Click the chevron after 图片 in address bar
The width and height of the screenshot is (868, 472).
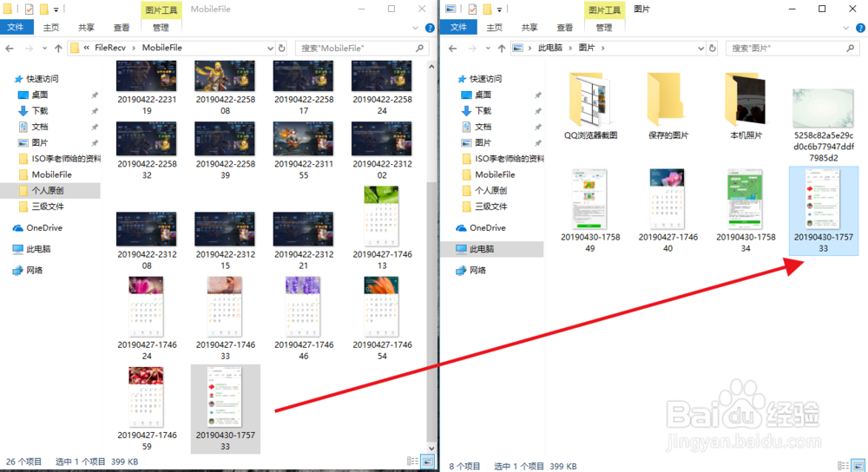click(603, 48)
